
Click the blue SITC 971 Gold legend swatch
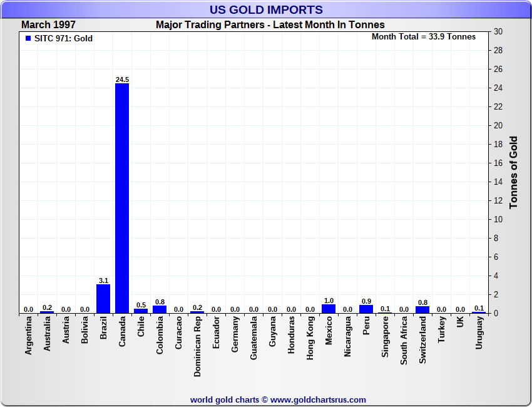coord(28,39)
